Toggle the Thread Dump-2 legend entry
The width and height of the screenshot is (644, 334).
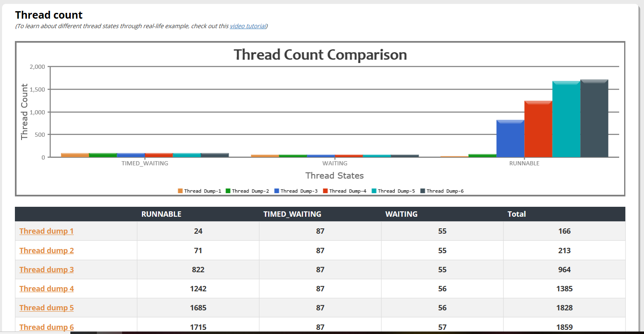pyautogui.click(x=248, y=191)
